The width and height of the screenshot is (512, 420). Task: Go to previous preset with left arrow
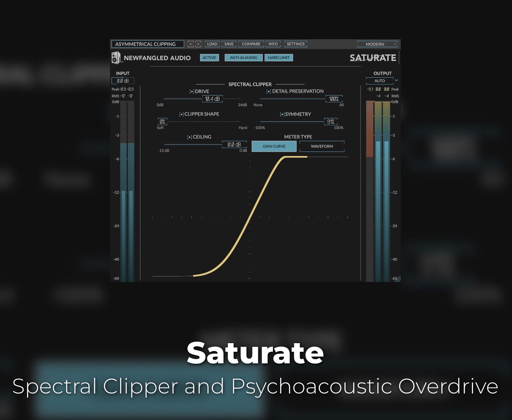point(190,44)
